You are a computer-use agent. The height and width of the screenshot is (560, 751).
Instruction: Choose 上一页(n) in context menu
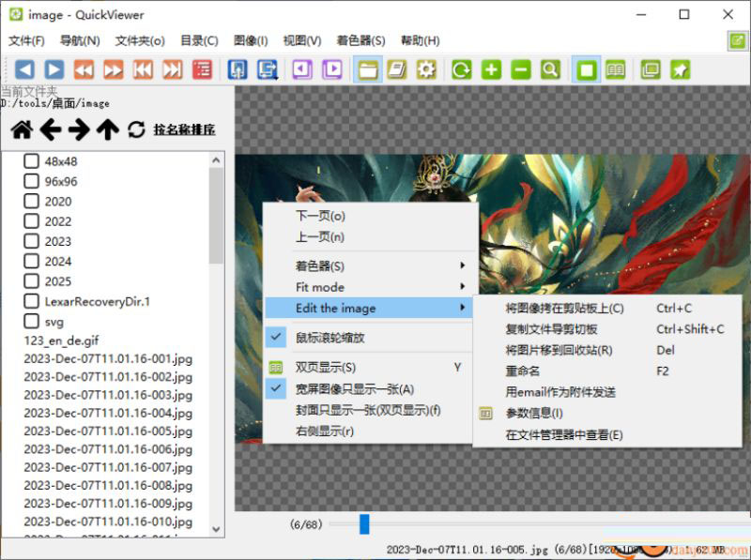[x=368, y=237]
